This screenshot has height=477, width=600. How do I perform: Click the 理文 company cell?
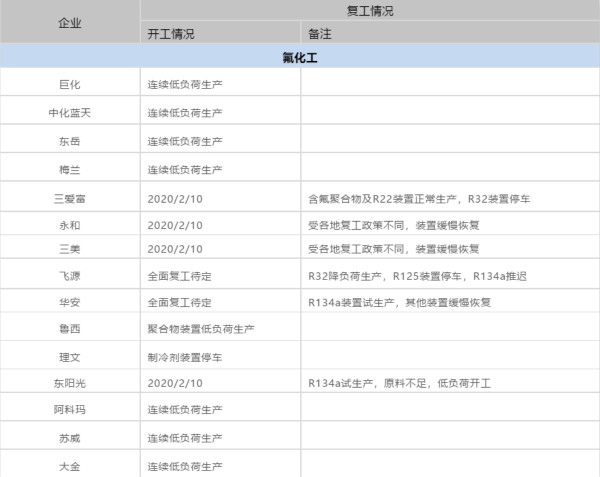[70, 357]
